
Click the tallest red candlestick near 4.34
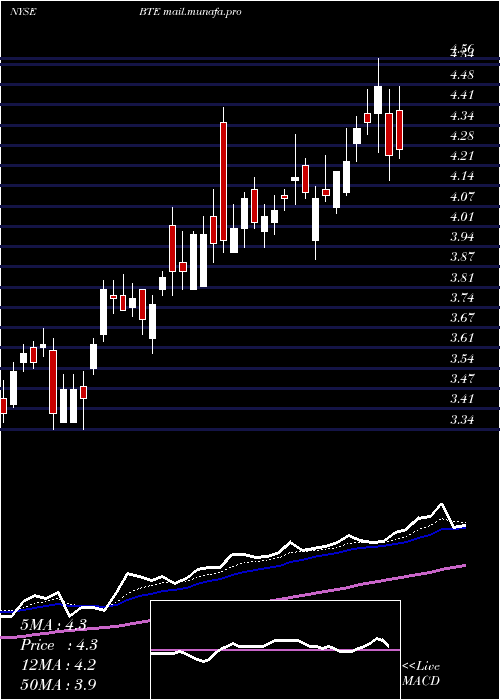223,181
